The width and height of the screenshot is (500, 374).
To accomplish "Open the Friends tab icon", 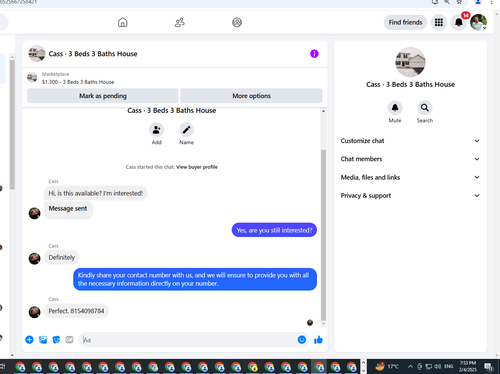I will [x=180, y=22].
